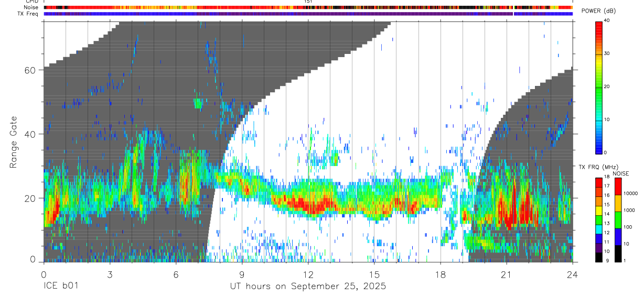Click hour tick label '24' on time axis
The width and height of the screenshot is (644, 297).
pos(572,274)
